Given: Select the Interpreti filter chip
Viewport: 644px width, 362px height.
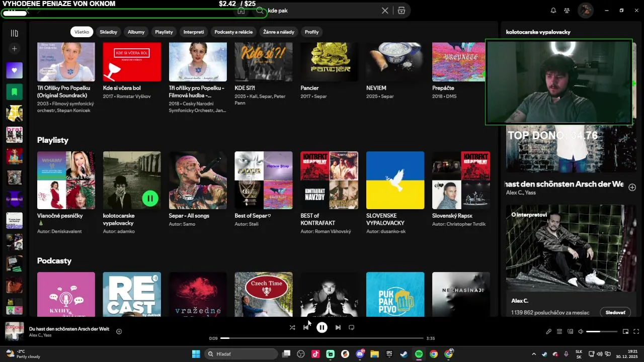Looking at the screenshot, I should coord(194,32).
